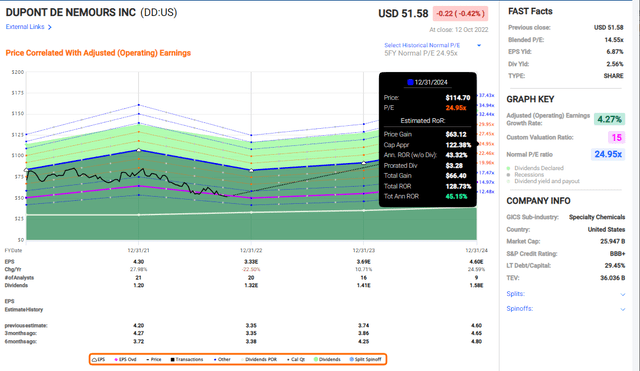640x371 pixels.
Task: Click the Tot Ann ROR 45.15% value
Action: (x=456, y=197)
